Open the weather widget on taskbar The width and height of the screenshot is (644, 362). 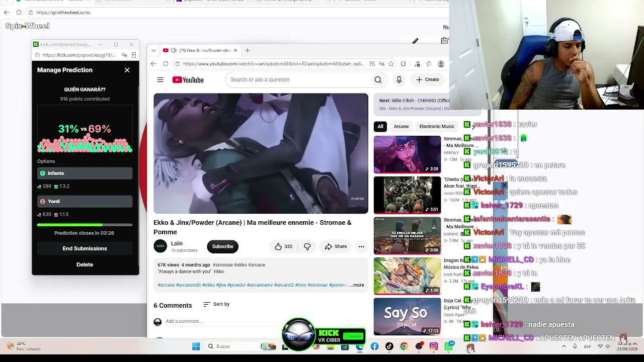(23, 346)
